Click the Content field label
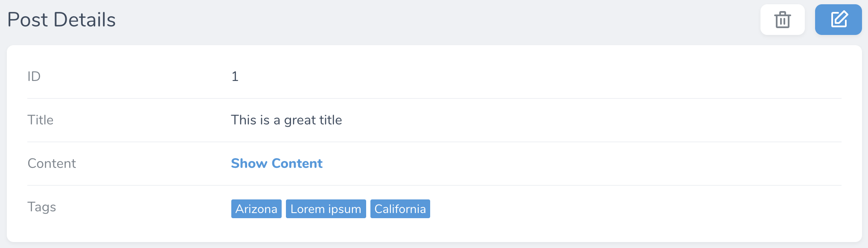 (x=52, y=163)
